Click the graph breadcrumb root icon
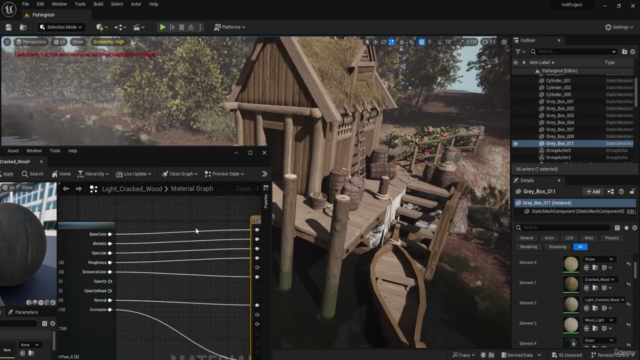Viewport: 640px width, 360px height. (93, 189)
